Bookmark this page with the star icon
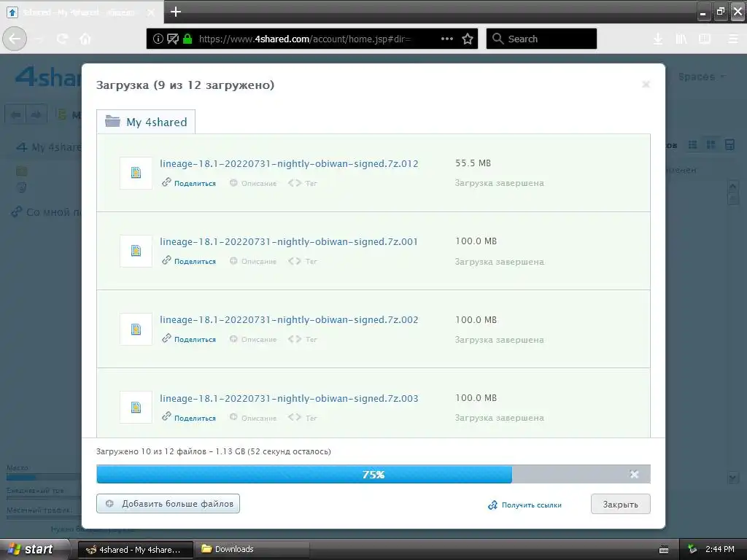This screenshot has height=560, width=747. [468, 39]
